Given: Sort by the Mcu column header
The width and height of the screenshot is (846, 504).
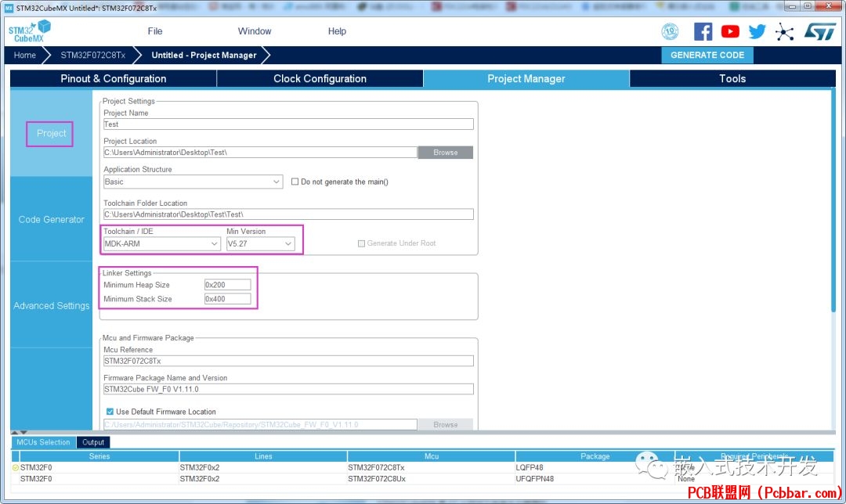Looking at the screenshot, I should pos(432,456).
